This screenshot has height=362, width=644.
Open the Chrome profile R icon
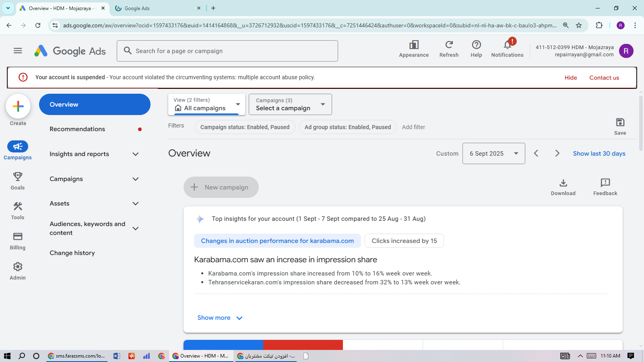tap(621, 25)
